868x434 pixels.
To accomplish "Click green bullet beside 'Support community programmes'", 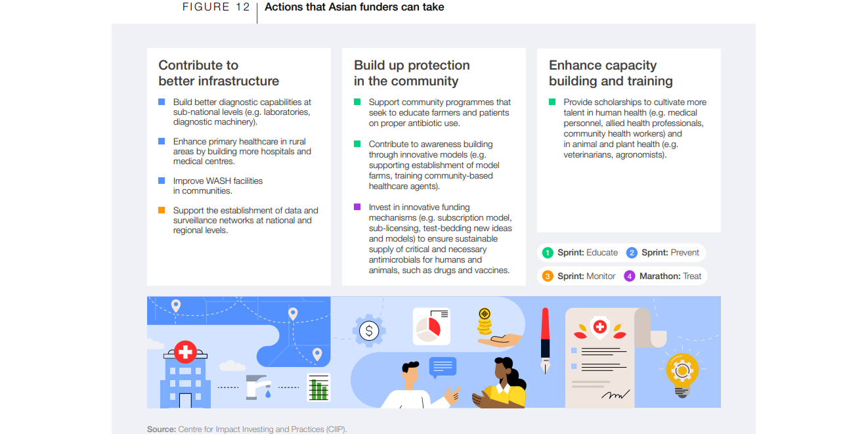I will (x=357, y=102).
